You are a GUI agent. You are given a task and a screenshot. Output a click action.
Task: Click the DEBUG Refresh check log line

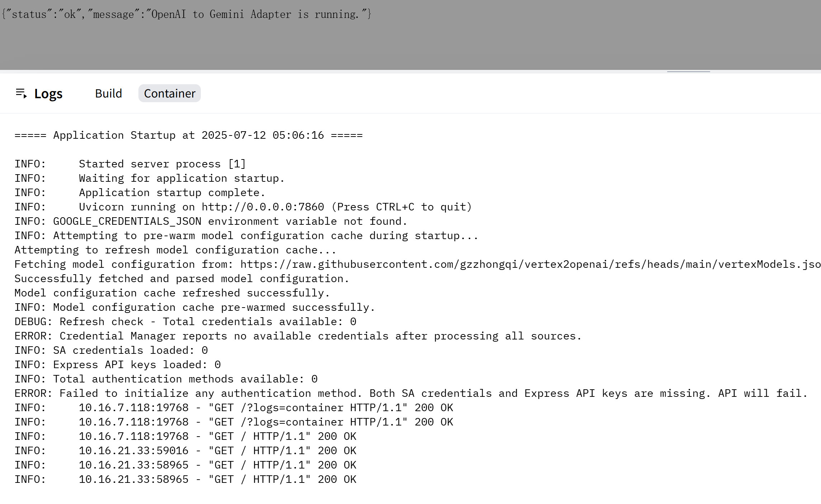pyautogui.click(x=185, y=322)
